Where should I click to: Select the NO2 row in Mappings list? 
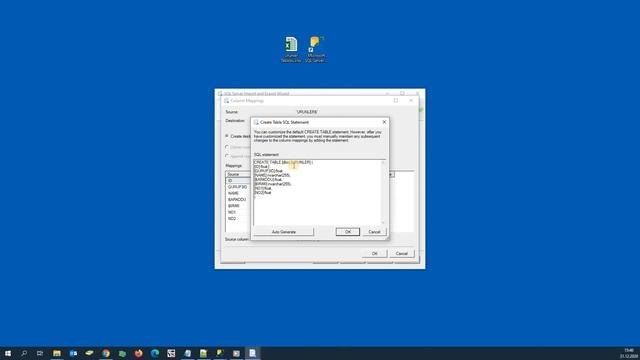[238, 219]
